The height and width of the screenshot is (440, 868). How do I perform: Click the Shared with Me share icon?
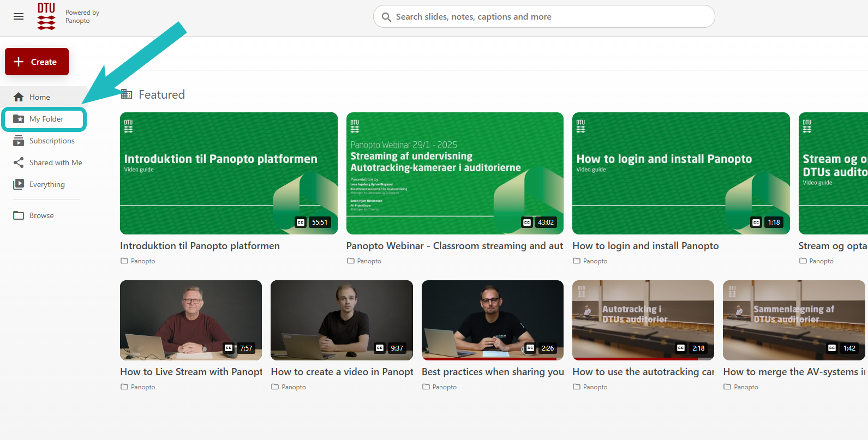[x=19, y=162]
